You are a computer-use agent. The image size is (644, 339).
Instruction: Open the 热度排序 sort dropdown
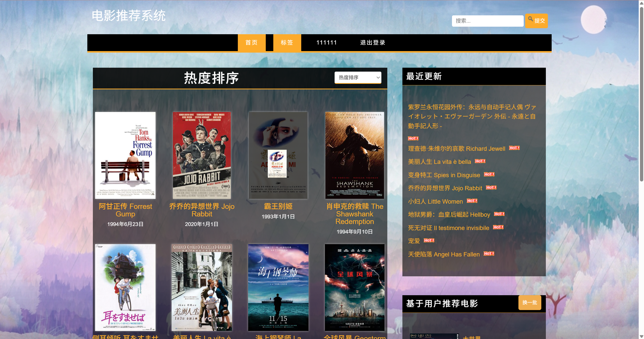[358, 78]
